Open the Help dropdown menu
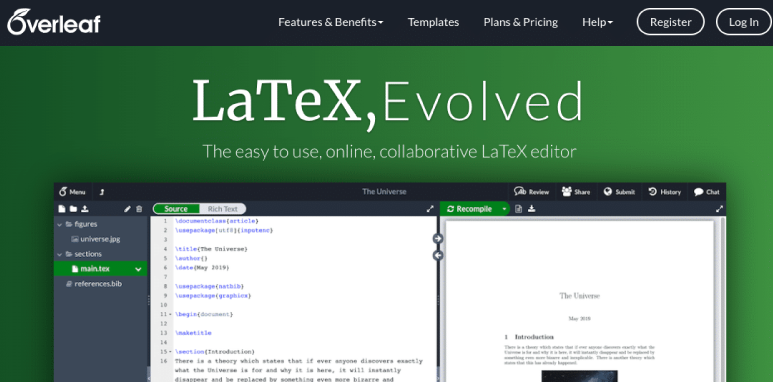The height and width of the screenshot is (382, 773). pos(597,22)
